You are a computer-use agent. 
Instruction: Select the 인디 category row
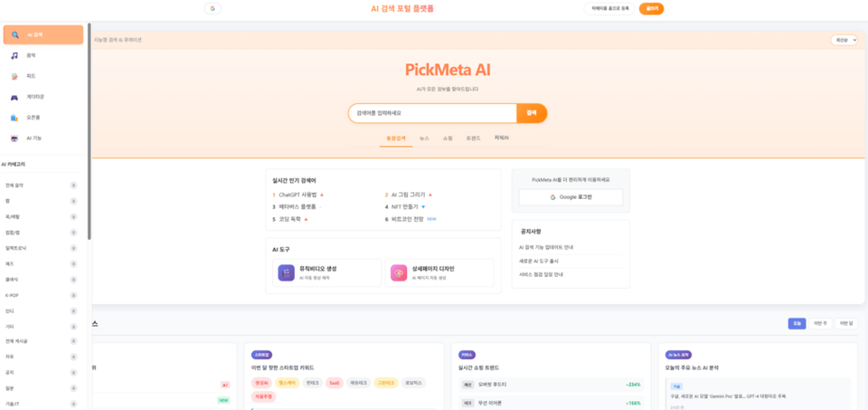[x=42, y=310]
